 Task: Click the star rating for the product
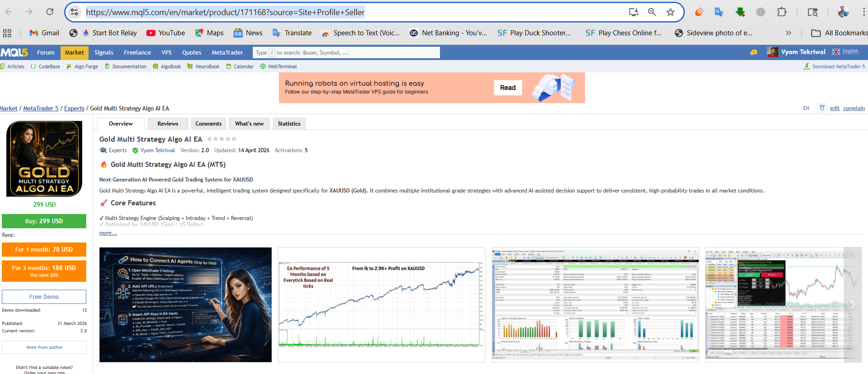[222, 139]
